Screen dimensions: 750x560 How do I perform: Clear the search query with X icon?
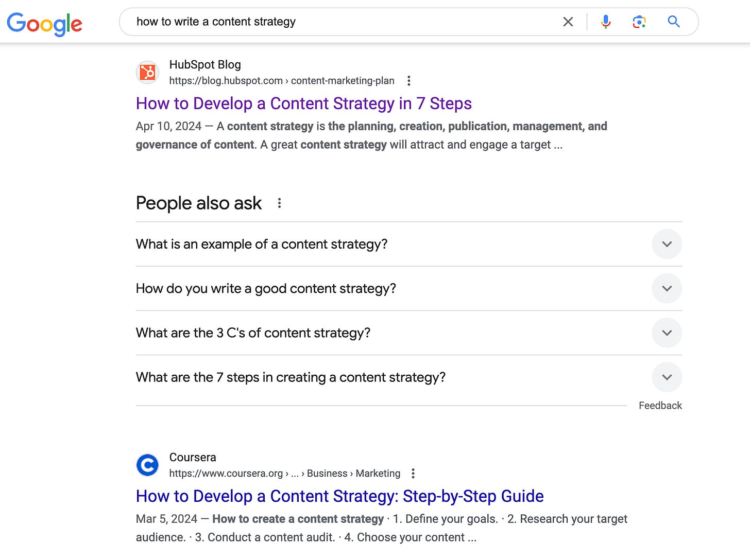click(x=568, y=22)
